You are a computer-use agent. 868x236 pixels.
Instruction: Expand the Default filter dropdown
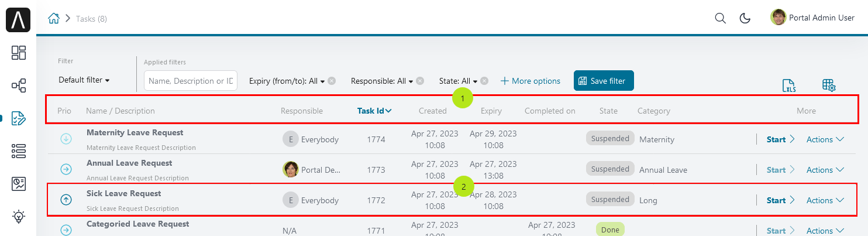click(x=84, y=80)
